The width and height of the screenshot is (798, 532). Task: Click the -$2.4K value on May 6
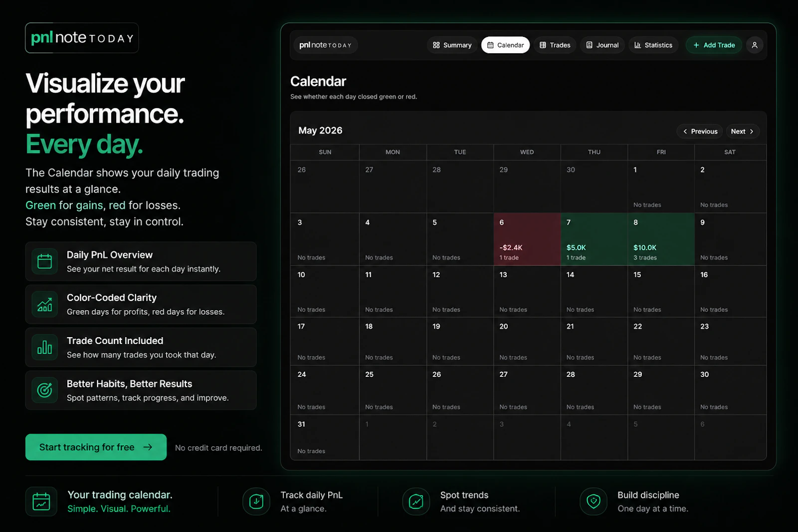[x=511, y=248]
